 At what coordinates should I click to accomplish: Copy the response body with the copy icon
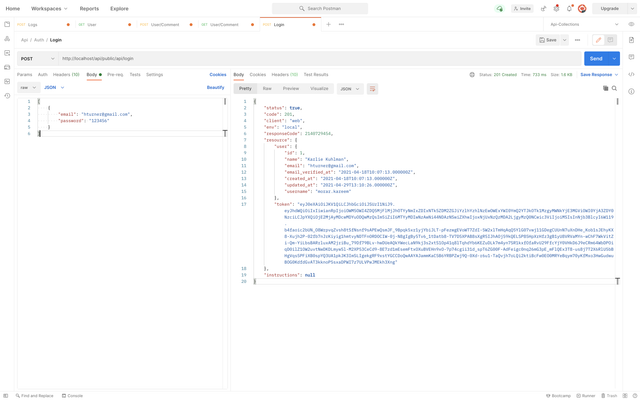click(606, 88)
